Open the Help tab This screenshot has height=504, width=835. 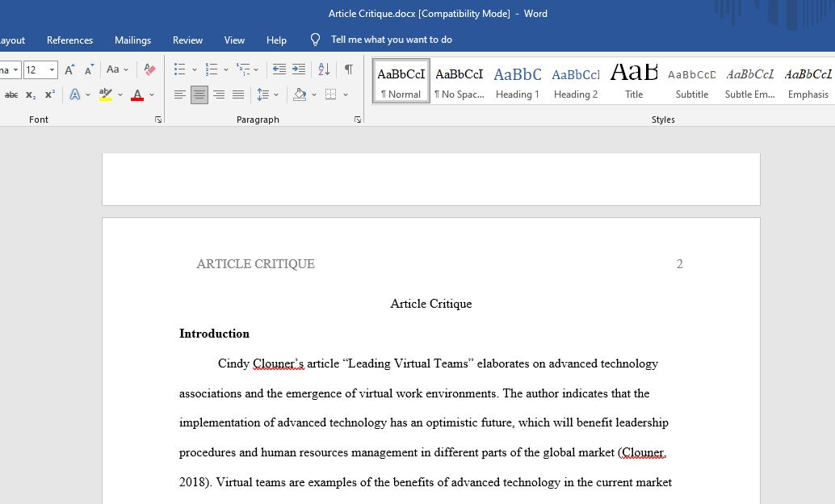pyautogui.click(x=276, y=40)
